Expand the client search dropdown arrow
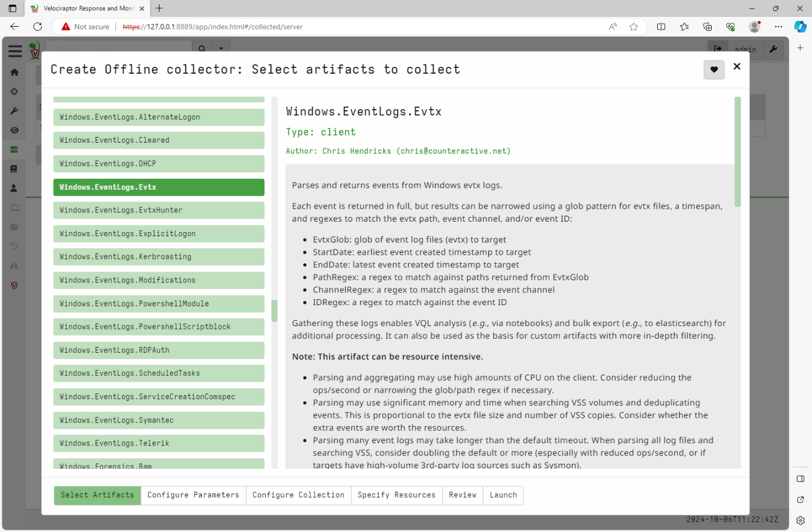The height and width of the screenshot is (532, 812). click(x=221, y=49)
